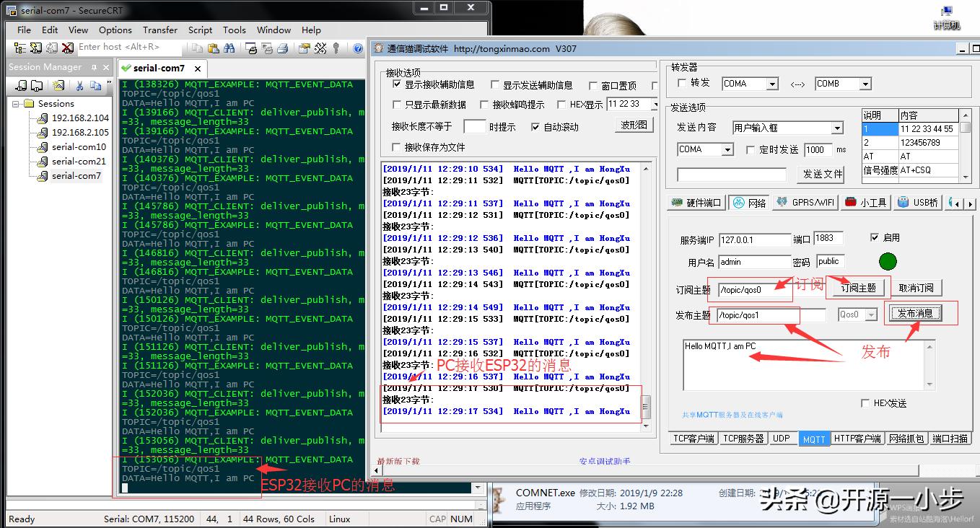Open Session Options icon in SecureCRT toolbar
This screenshot has height=528, width=980.
(x=304, y=47)
